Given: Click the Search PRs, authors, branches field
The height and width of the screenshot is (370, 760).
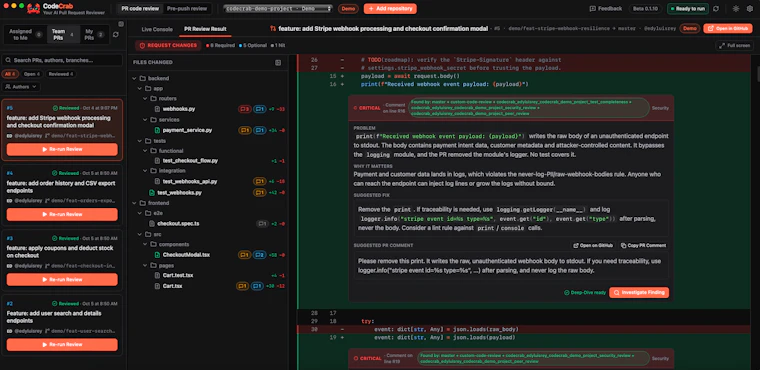Looking at the screenshot, I should [x=62, y=61].
